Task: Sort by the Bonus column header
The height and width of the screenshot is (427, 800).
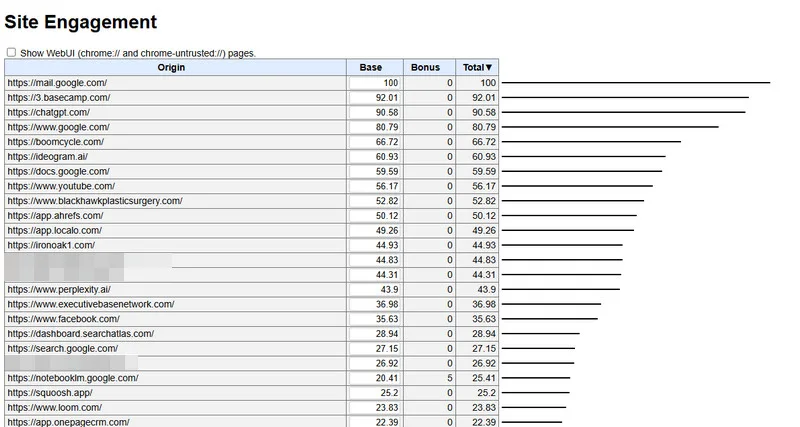Action: tap(425, 67)
